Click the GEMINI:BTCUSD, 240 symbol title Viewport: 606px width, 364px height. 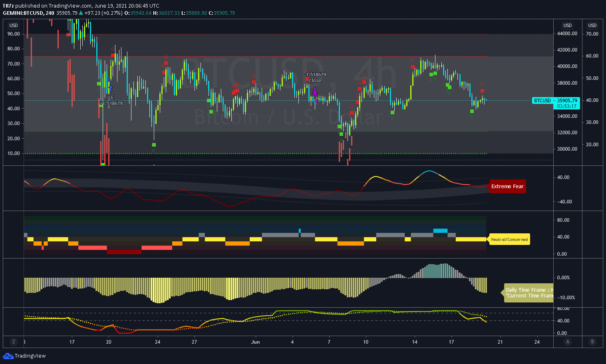point(28,13)
